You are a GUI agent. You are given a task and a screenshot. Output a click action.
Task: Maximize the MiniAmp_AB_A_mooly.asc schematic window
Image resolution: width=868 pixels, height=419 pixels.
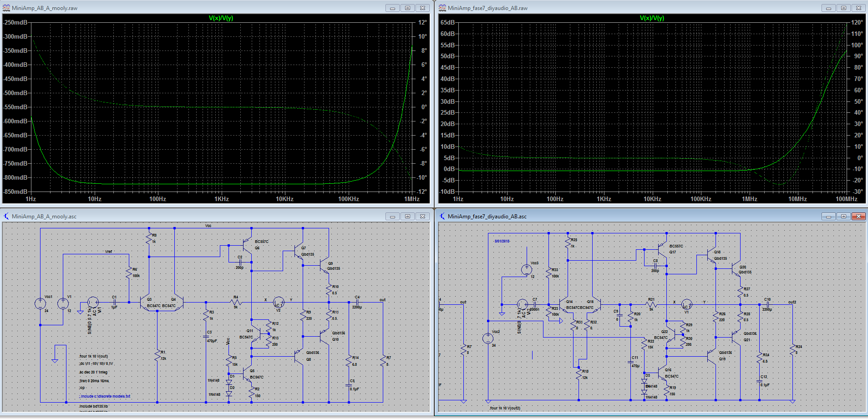point(407,216)
